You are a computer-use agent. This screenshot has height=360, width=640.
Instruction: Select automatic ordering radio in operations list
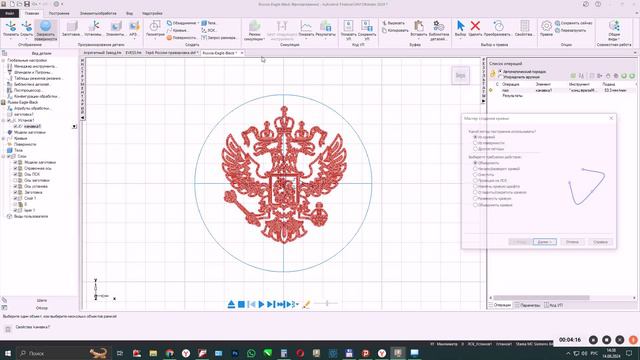[x=500, y=71]
